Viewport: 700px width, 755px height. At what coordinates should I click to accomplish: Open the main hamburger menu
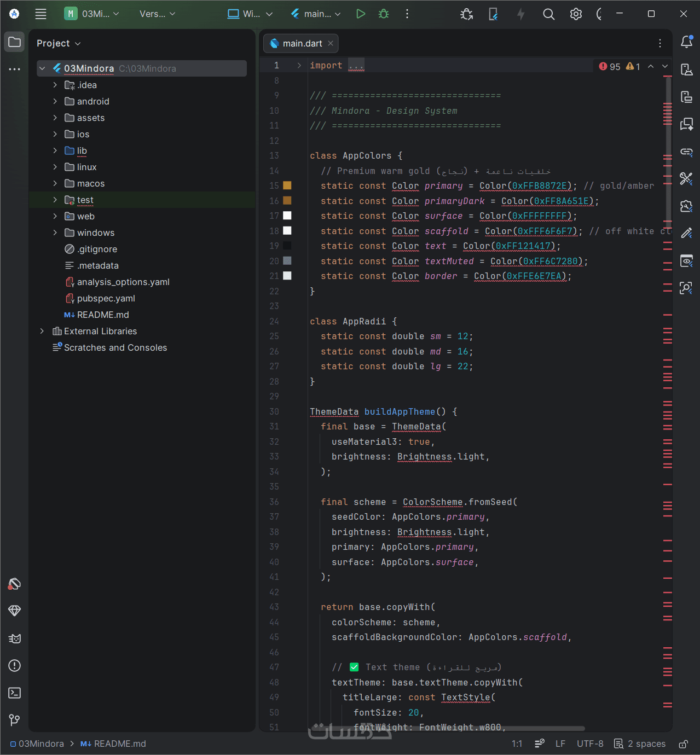point(41,14)
